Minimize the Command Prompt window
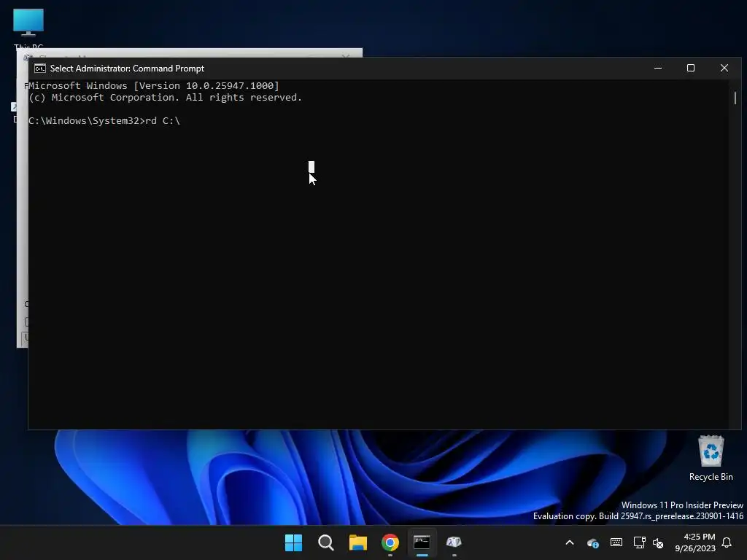This screenshot has height=560, width=747. tap(658, 68)
